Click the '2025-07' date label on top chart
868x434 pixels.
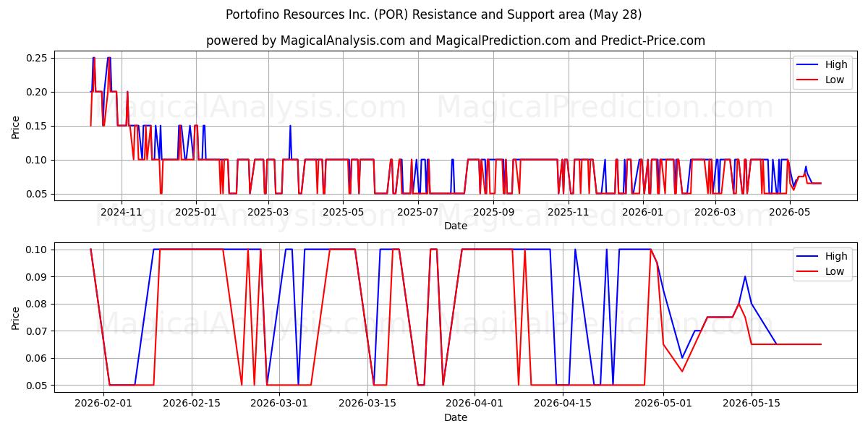[x=418, y=212]
